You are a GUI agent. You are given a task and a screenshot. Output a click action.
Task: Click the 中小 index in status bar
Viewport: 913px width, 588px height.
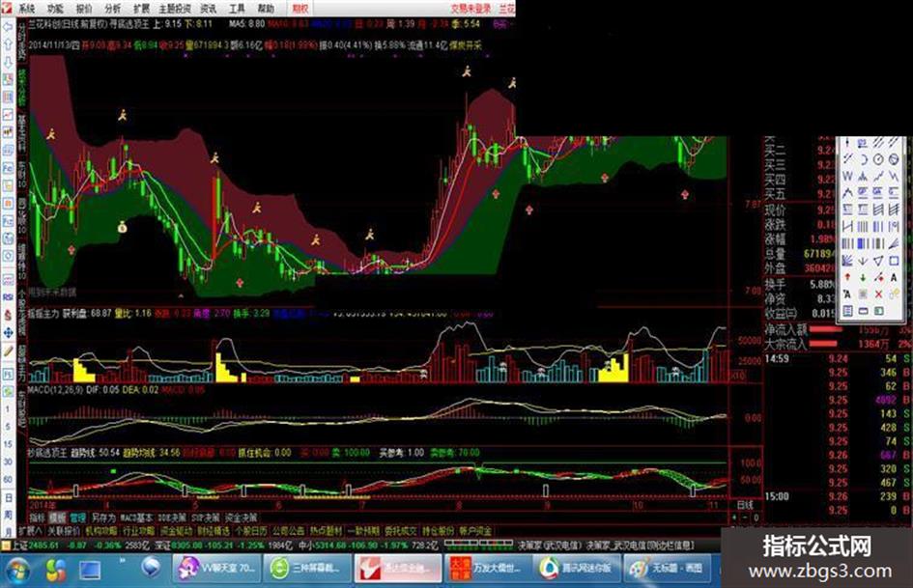coord(307,545)
